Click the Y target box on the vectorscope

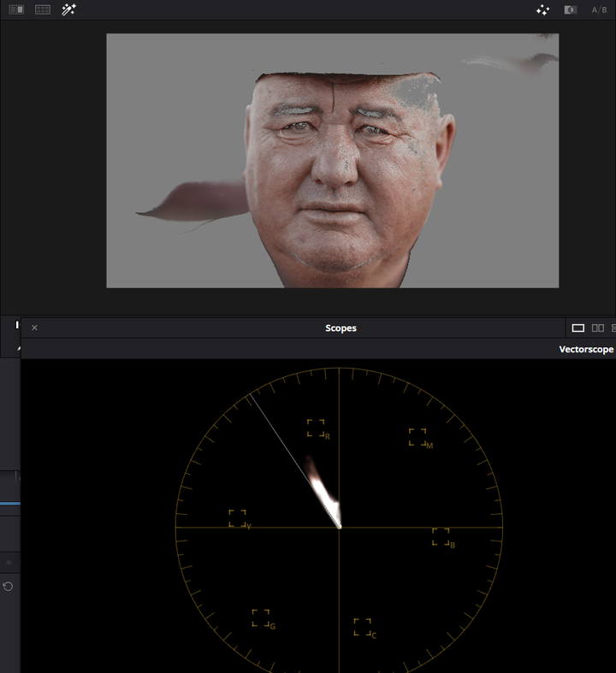[x=237, y=518]
